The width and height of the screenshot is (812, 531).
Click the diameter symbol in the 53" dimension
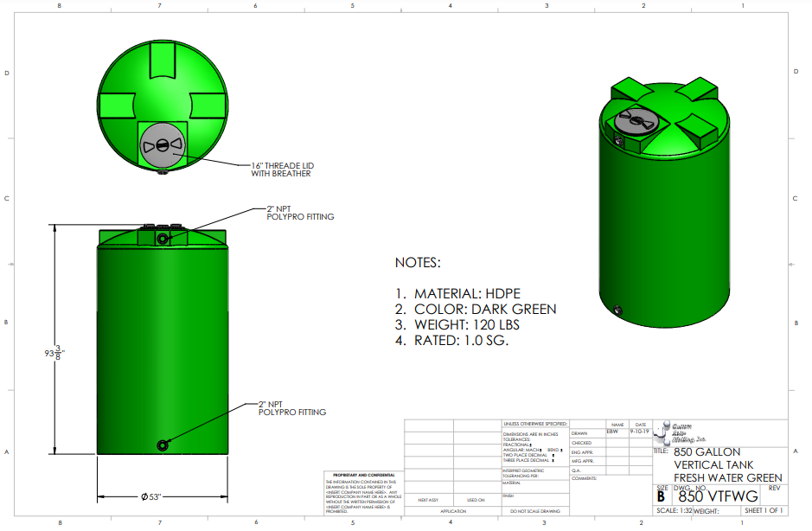[x=144, y=497]
